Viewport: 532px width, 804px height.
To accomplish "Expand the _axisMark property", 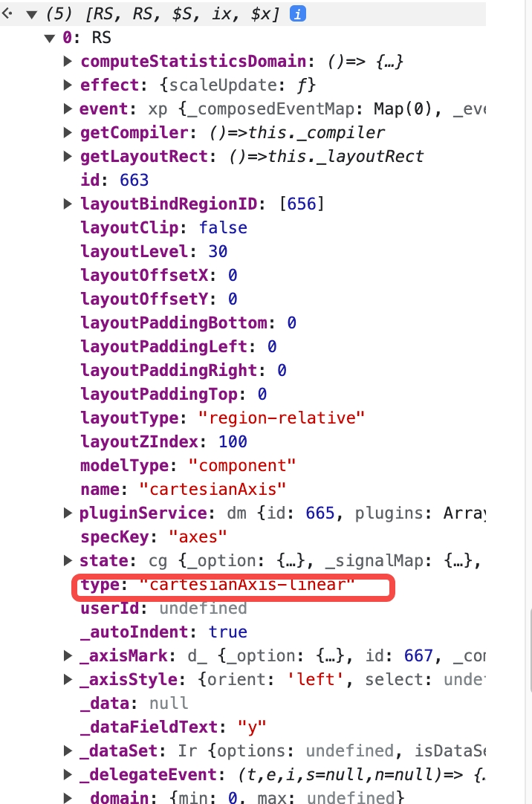I will click(68, 655).
